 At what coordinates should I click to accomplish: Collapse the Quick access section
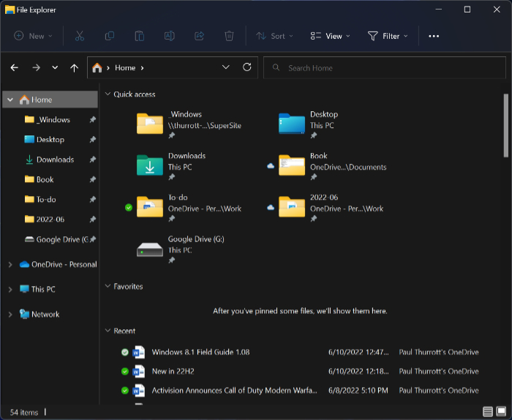pyautogui.click(x=108, y=94)
